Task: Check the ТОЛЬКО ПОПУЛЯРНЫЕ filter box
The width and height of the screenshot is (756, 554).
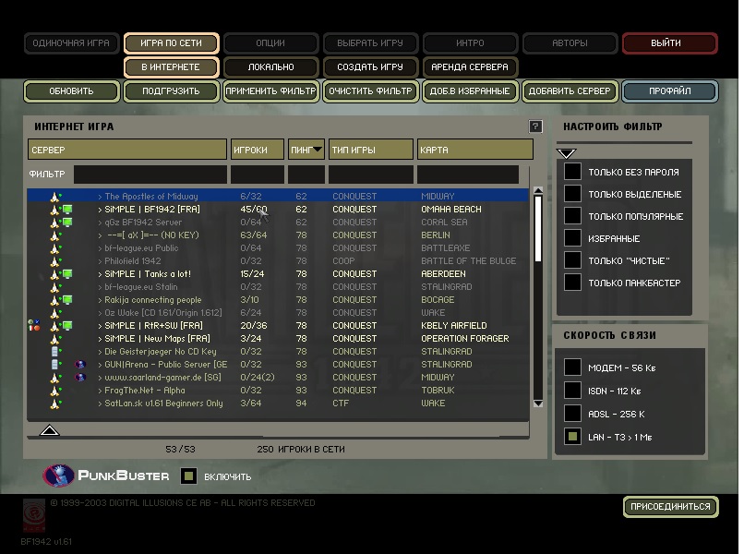Action: pyautogui.click(x=572, y=216)
